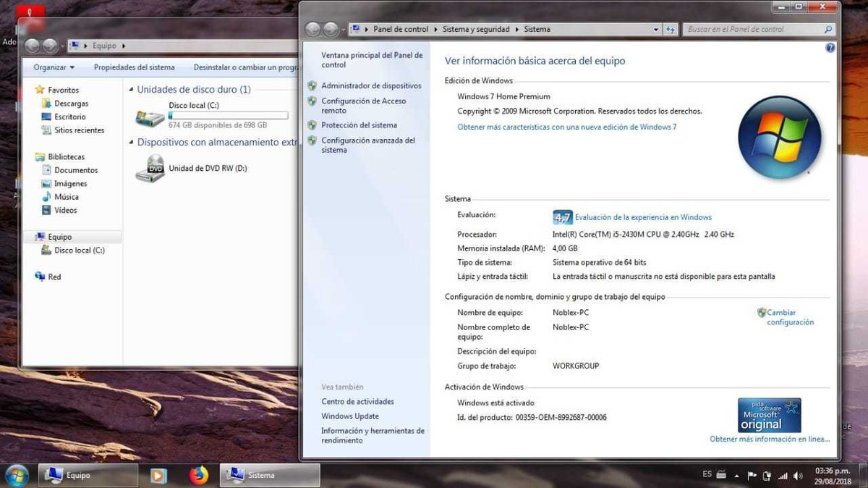Click the search magnifier in Panel de control
Image resolution: width=868 pixels, height=488 pixels.
pyautogui.click(x=829, y=30)
